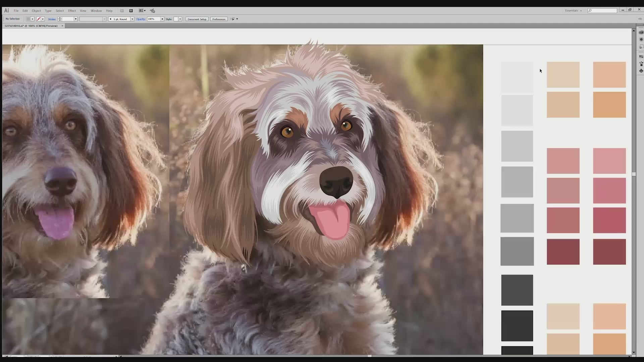This screenshot has width=644, height=362.
Task: Open the Go to Bridge icon
Action: (x=122, y=11)
